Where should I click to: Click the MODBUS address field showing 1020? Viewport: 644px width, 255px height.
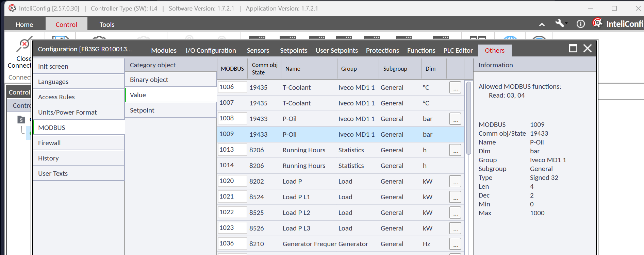(x=232, y=181)
